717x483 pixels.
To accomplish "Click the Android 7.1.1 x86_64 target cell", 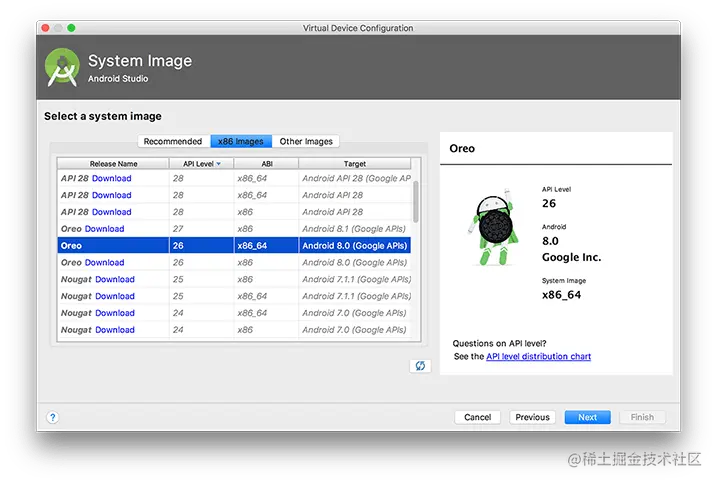I will [356, 296].
